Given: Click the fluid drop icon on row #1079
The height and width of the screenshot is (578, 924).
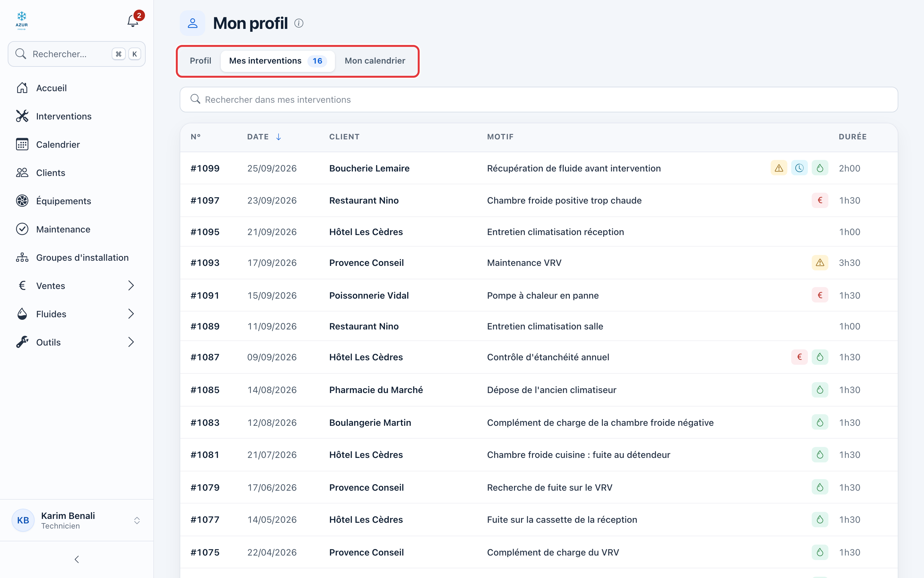Looking at the screenshot, I should 820,487.
